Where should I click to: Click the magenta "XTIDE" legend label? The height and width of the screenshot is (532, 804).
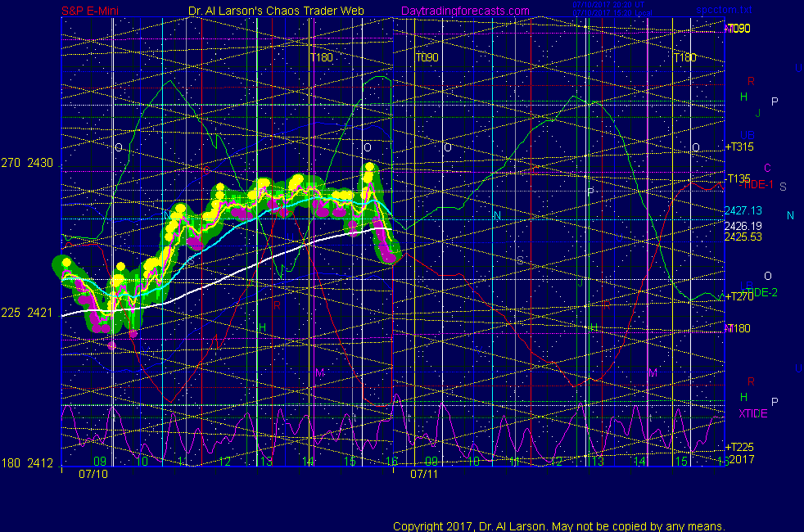[x=752, y=413]
